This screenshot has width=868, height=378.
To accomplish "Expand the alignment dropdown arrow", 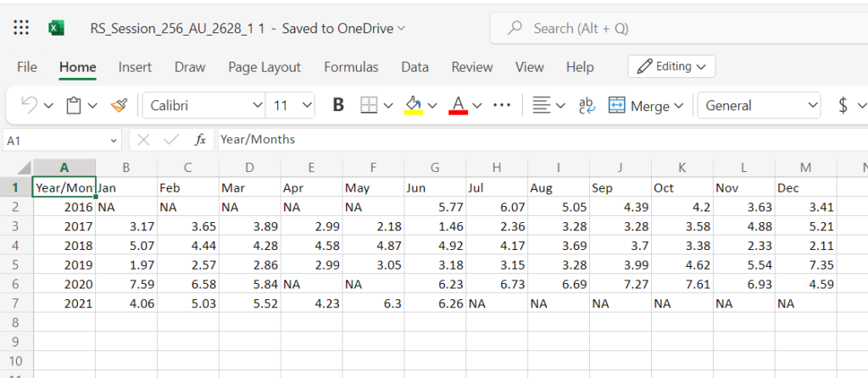I will pyautogui.click(x=560, y=105).
